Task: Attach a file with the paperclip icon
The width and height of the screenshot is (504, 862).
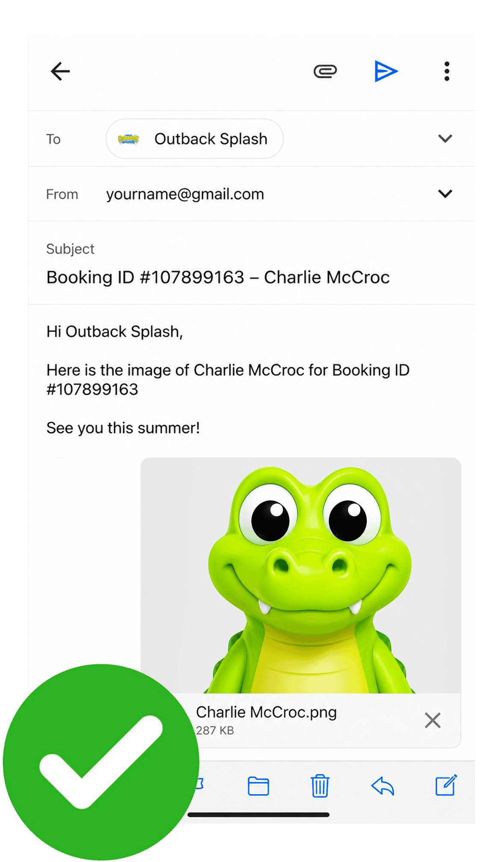Action: [325, 71]
